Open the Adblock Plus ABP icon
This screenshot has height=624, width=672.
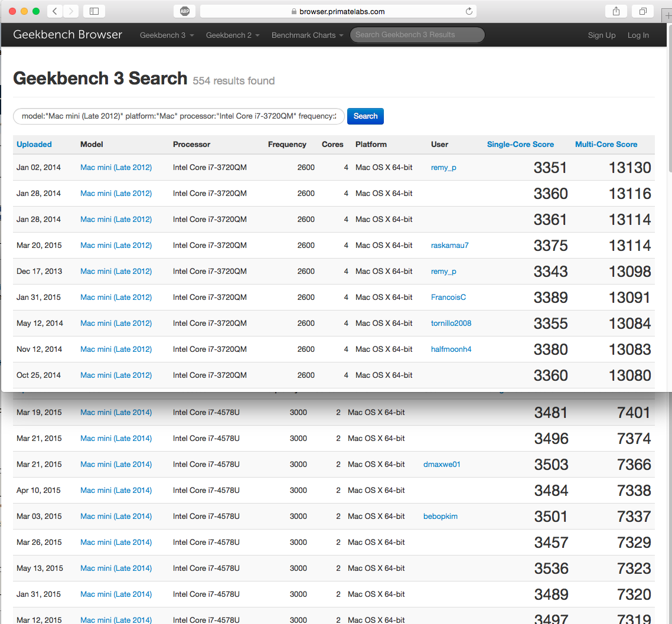[185, 11]
